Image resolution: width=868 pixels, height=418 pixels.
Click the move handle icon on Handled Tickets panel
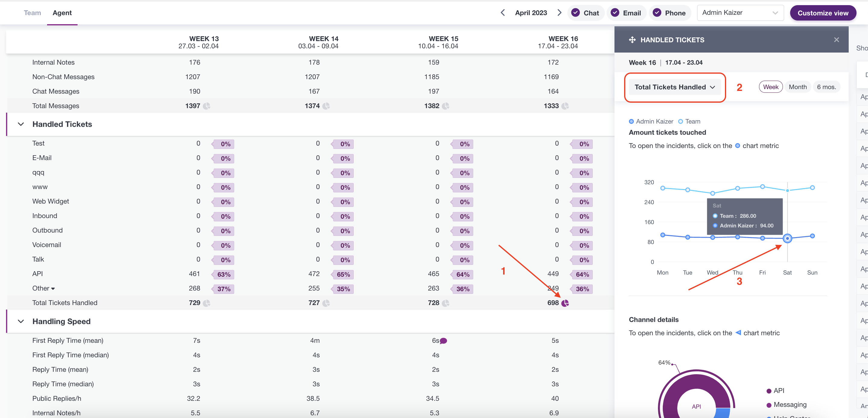(x=632, y=40)
